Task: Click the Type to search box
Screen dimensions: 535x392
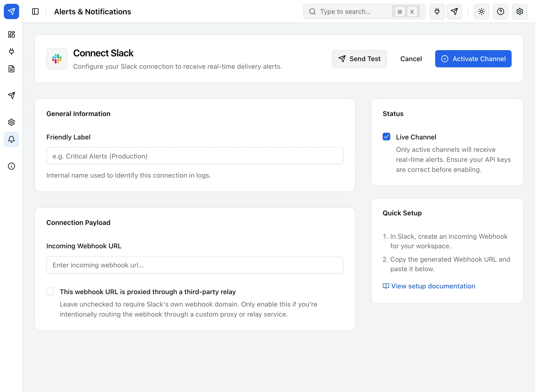Action: point(364,11)
